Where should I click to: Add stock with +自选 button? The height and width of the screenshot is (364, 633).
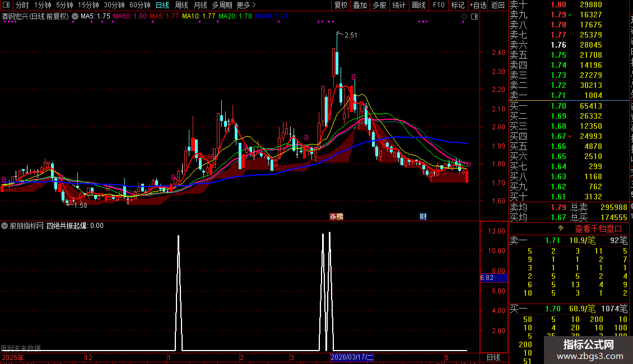point(478,5)
